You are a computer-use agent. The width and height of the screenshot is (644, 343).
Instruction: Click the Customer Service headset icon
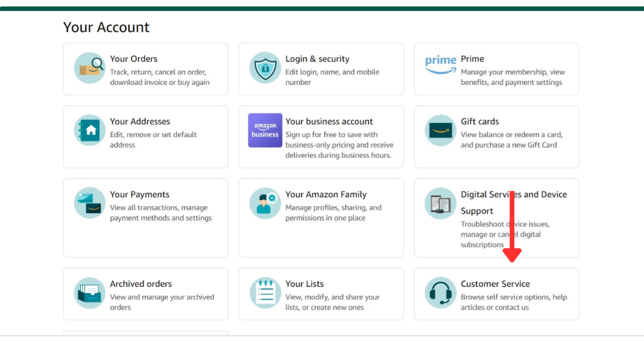(x=440, y=293)
